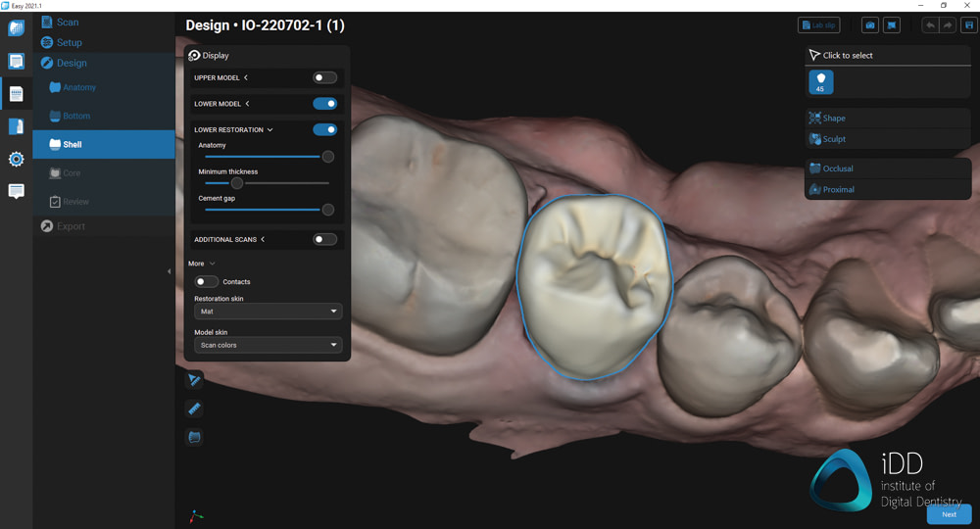Viewport: 980px width, 529px height.
Task: Enable the Upper Model visibility toggle
Action: point(324,77)
